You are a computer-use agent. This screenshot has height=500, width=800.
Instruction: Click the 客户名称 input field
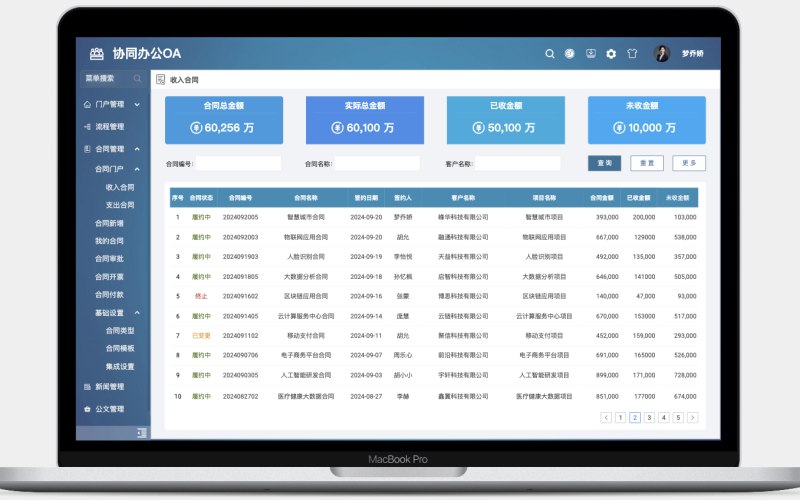[518, 163]
